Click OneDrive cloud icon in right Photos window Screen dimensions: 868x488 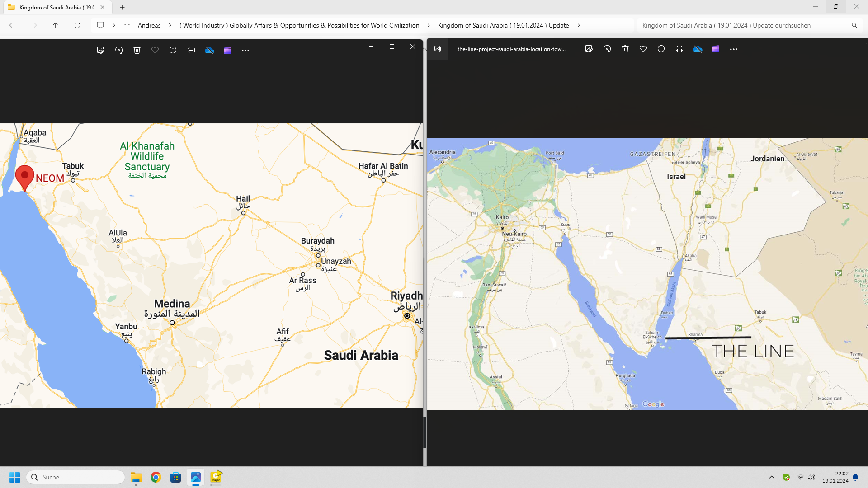pyautogui.click(x=698, y=49)
